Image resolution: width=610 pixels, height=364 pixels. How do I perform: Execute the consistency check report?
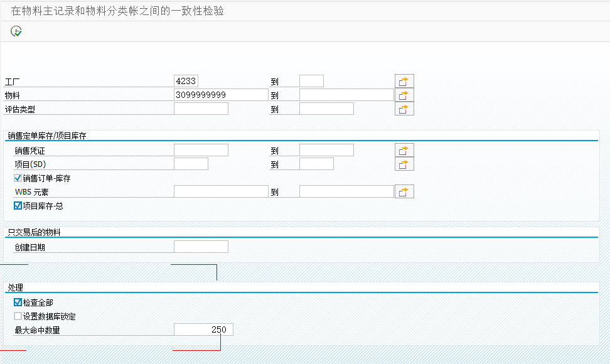click(x=16, y=29)
